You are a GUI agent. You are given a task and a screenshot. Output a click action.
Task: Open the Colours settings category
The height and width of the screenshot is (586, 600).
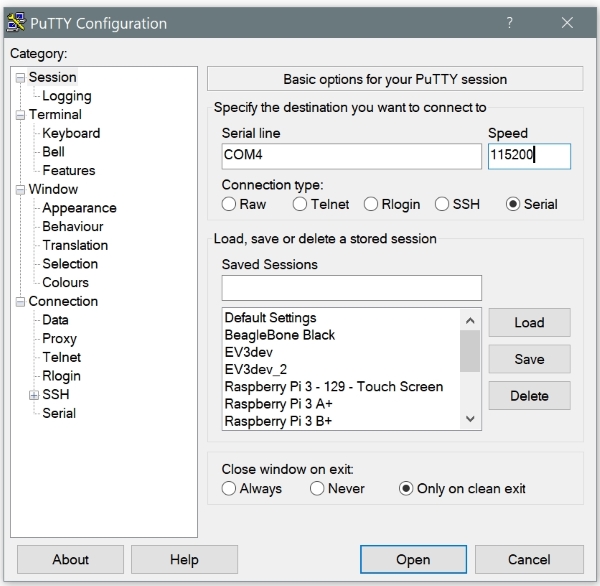tap(65, 282)
